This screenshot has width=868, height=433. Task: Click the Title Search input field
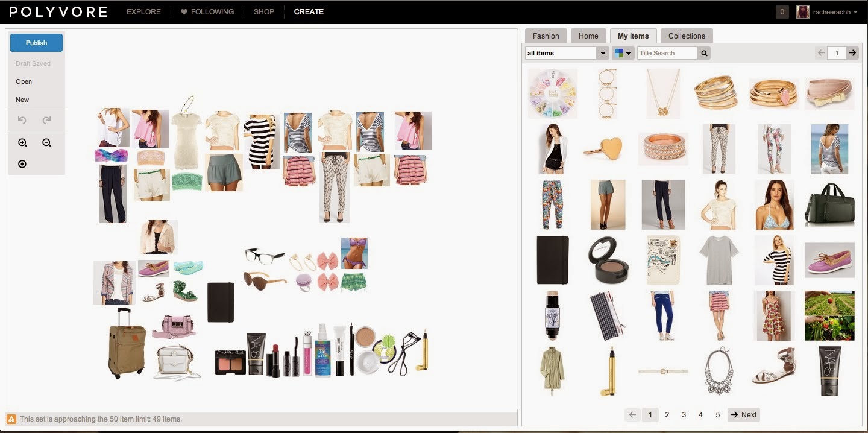coord(667,53)
